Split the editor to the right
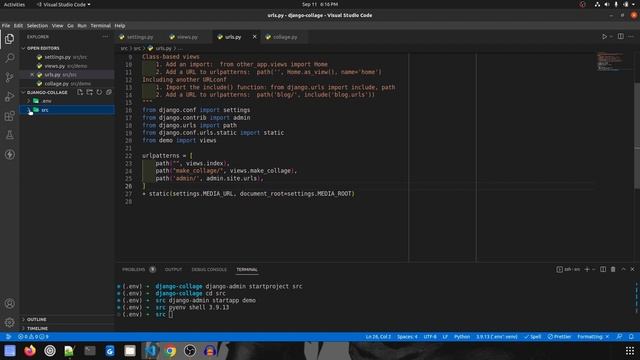This screenshot has width=640, height=360. pos(620,37)
